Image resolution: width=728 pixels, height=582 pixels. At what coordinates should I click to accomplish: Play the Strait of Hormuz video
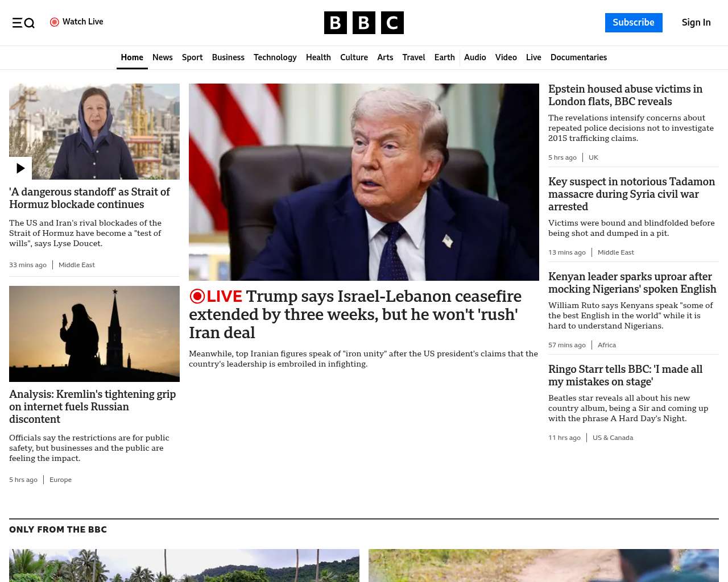pyautogui.click(x=20, y=168)
